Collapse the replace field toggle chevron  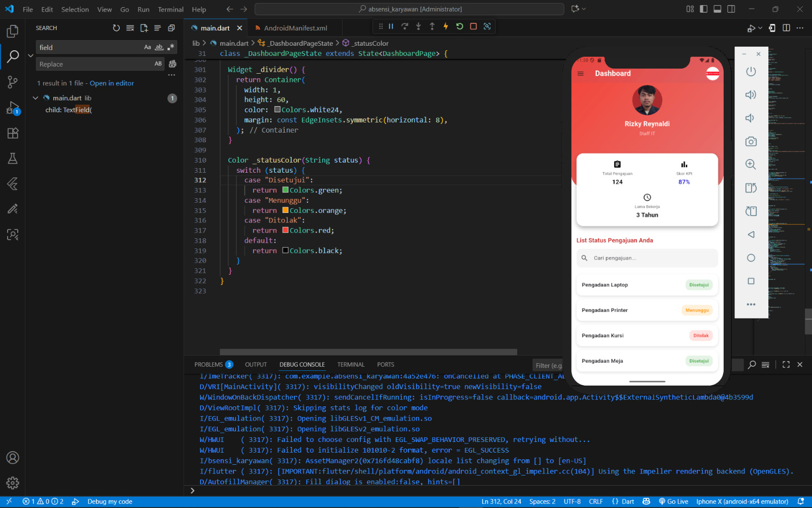click(30, 56)
